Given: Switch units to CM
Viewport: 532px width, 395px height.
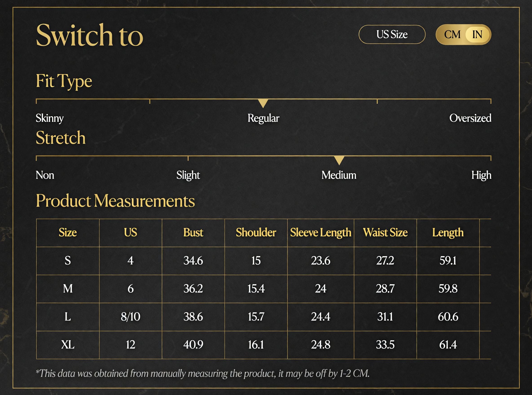Looking at the screenshot, I should 452,34.
